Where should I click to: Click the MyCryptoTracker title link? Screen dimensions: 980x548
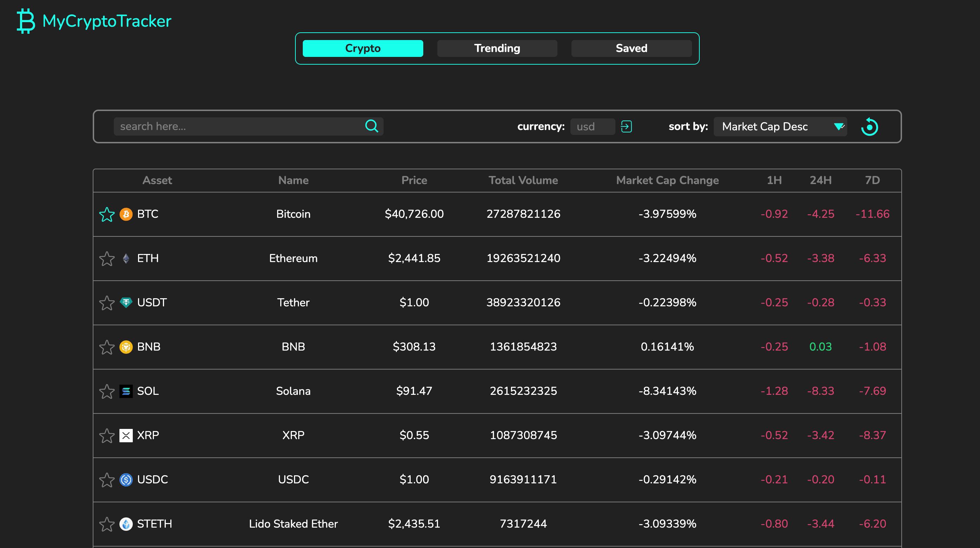(107, 21)
